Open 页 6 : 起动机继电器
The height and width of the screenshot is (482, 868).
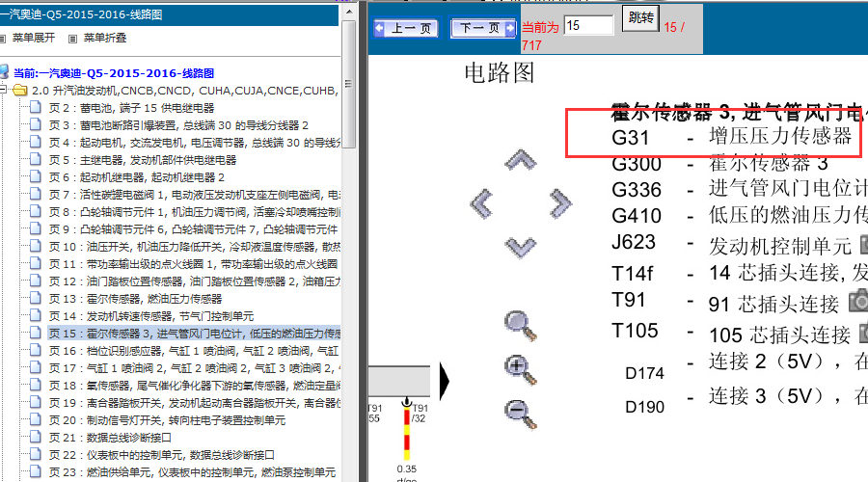(136, 177)
